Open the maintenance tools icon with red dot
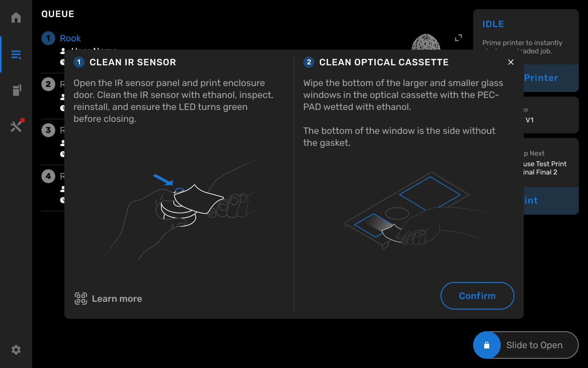This screenshot has height=368, width=588. tap(17, 126)
